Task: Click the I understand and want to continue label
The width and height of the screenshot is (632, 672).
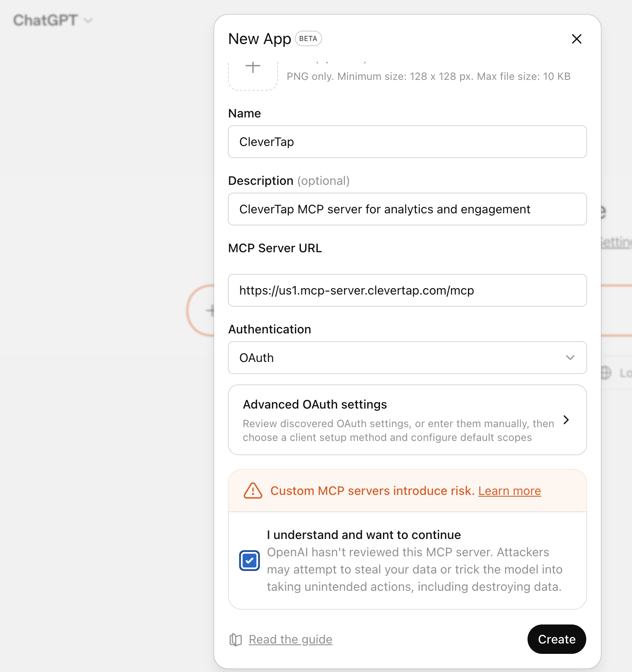Action: click(364, 535)
